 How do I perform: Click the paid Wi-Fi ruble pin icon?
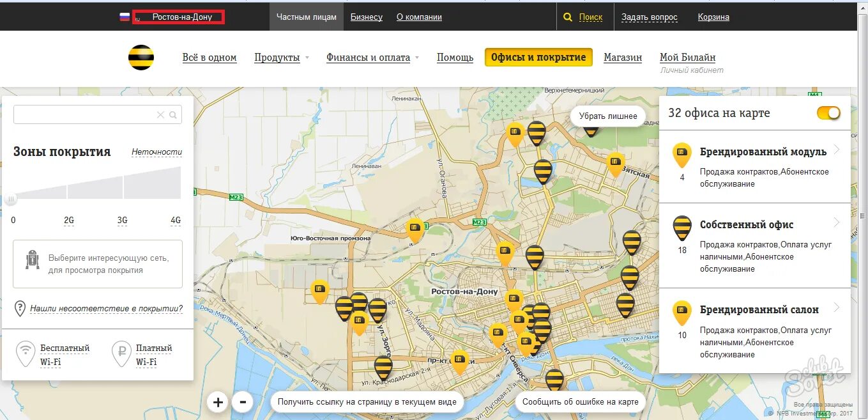click(x=121, y=354)
